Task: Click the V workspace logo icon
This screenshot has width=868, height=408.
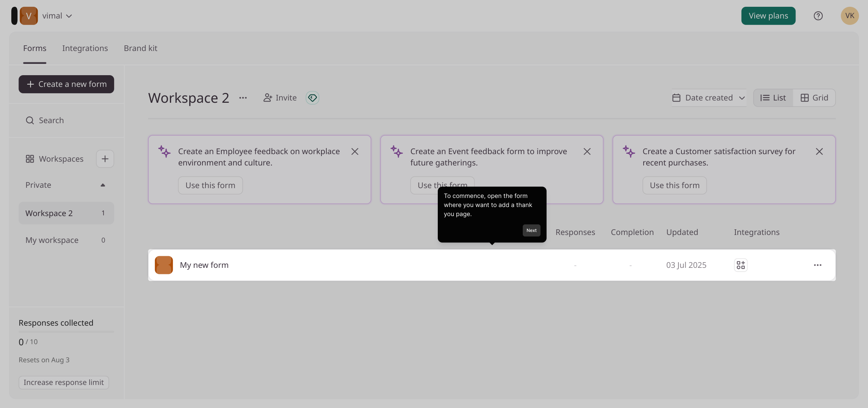Action: click(x=29, y=16)
